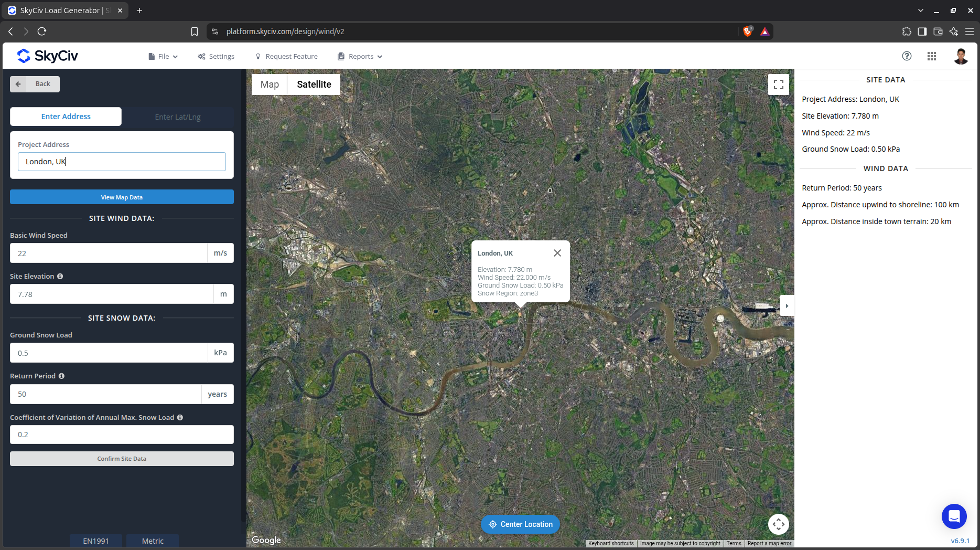Viewport: 980px width, 550px height.
Task: Switch to the Enter Lat/Lng tab
Action: (178, 117)
